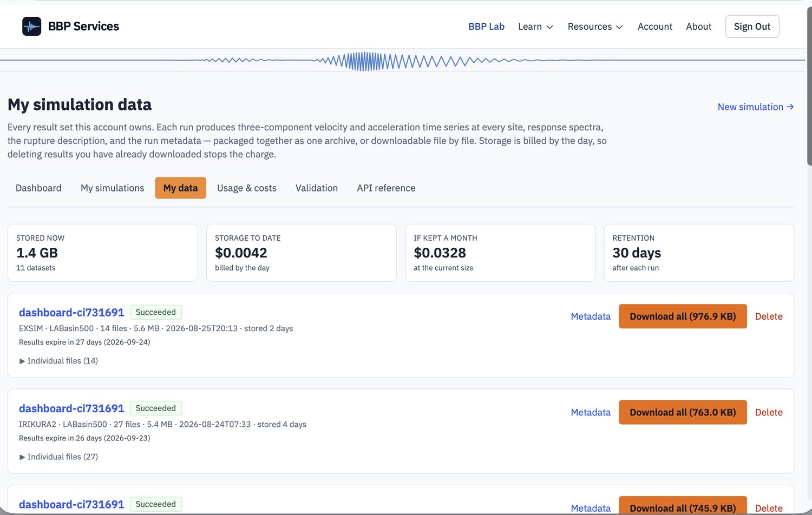The height and width of the screenshot is (515, 812).
Task: Click the If kept a month $0.0328 value
Action: click(x=440, y=253)
